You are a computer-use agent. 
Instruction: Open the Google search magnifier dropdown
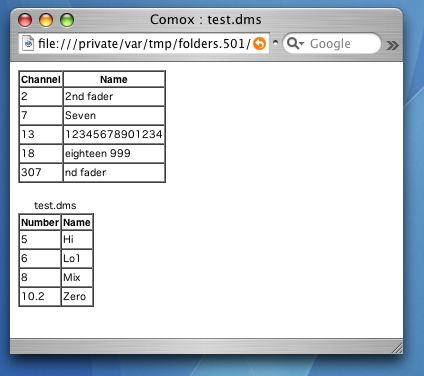(x=295, y=43)
